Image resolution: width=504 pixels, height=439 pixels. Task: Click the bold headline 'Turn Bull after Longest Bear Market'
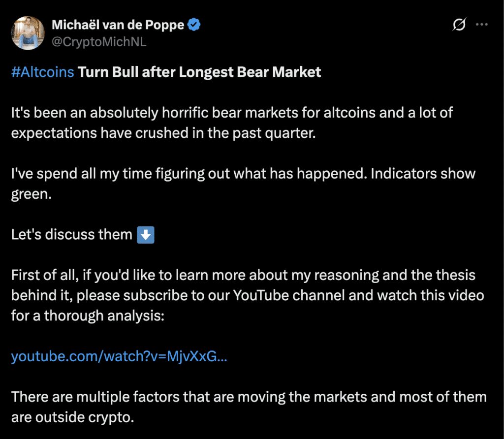[x=200, y=72]
